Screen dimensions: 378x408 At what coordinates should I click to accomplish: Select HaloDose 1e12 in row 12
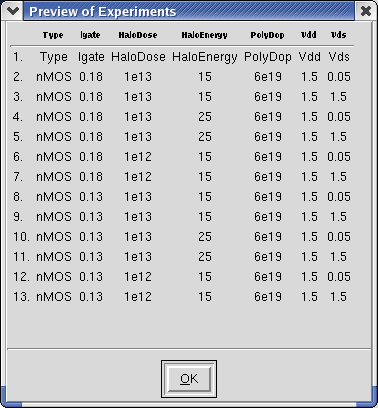(138, 277)
